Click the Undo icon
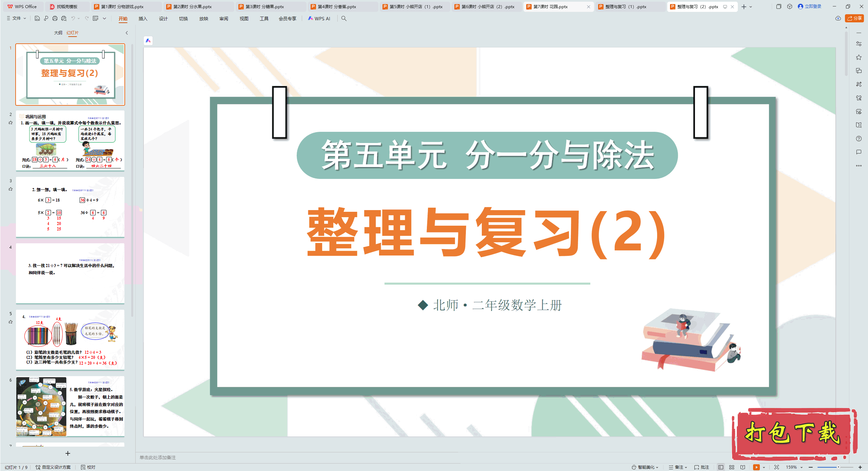The width and height of the screenshot is (868, 471). click(x=73, y=19)
